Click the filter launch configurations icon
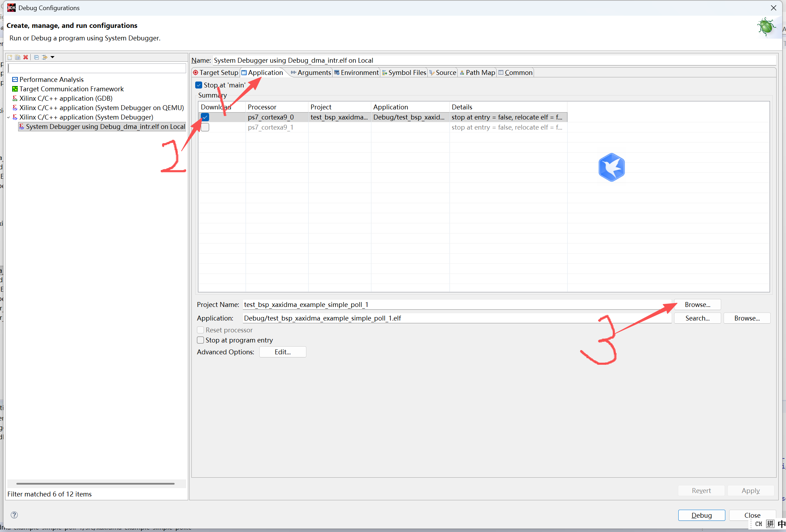The width and height of the screenshot is (786, 532). coord(45,57)
